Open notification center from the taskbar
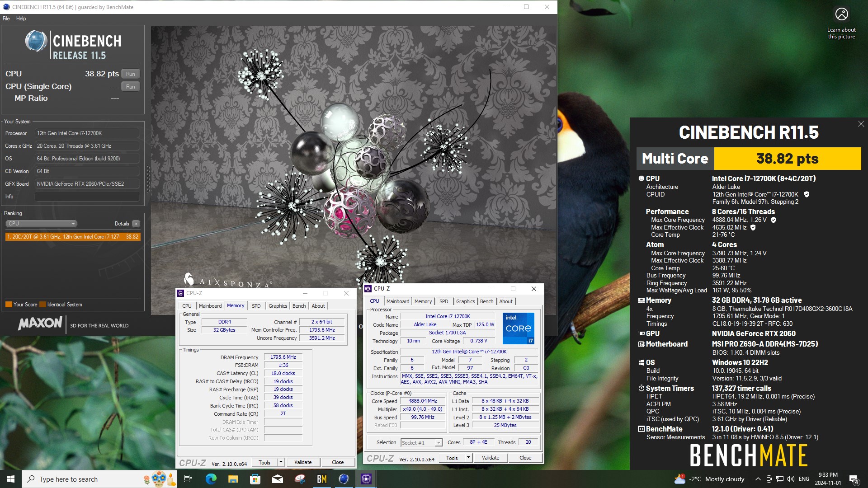Viewport: 868px width, 488px height. pyautogui.click(x=854, y=479)
